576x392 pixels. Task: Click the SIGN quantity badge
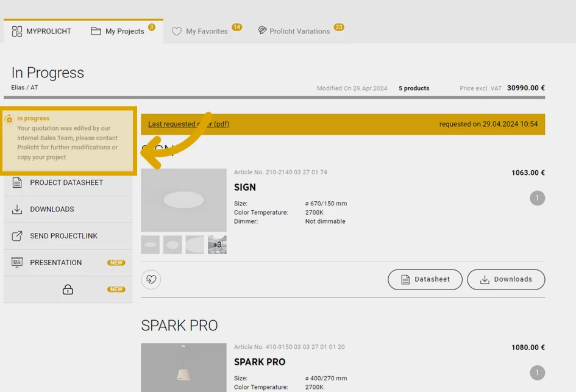(x=537, y=198)
